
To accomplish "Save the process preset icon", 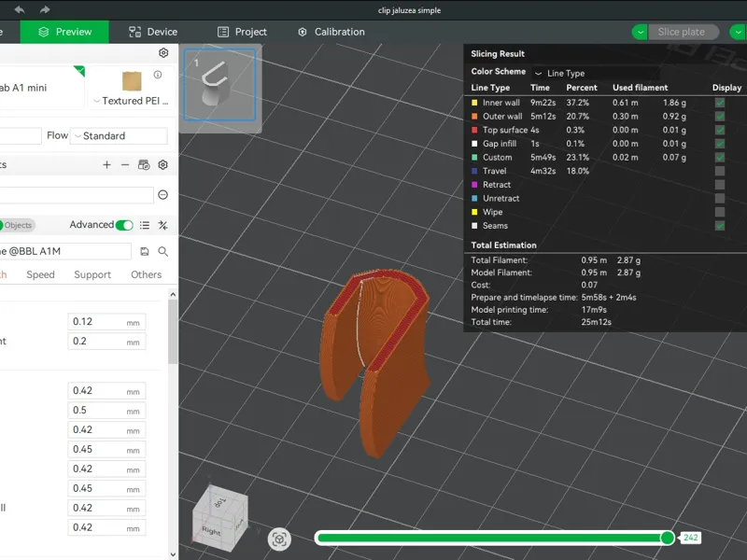I will coord(145,251).
